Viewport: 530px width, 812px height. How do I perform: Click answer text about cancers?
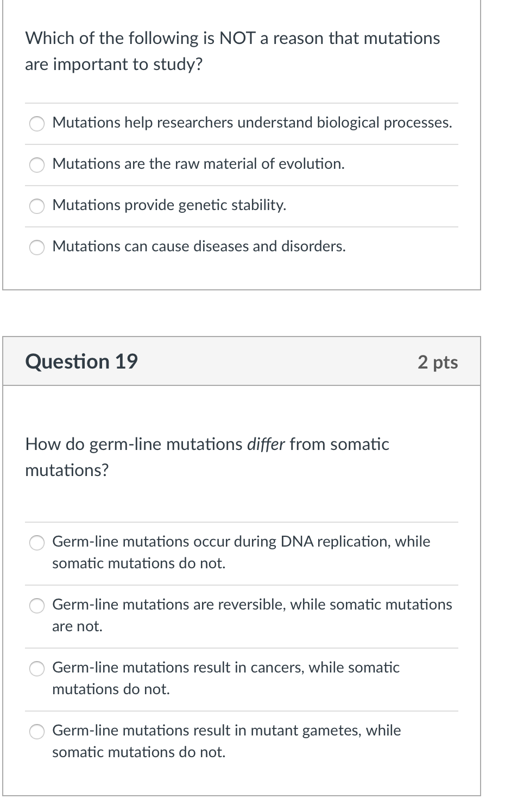(x=226, y=678)
